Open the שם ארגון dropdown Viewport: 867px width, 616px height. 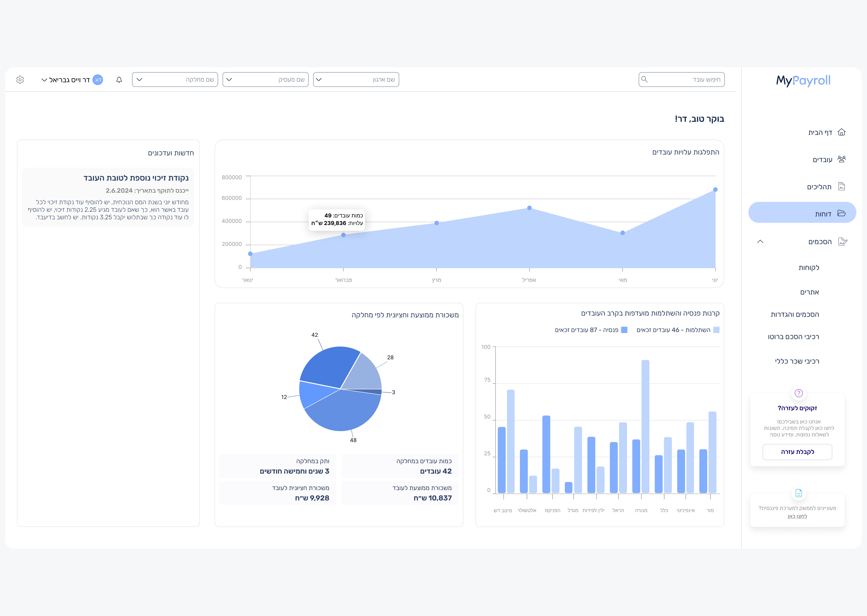[x=356, y=80]
